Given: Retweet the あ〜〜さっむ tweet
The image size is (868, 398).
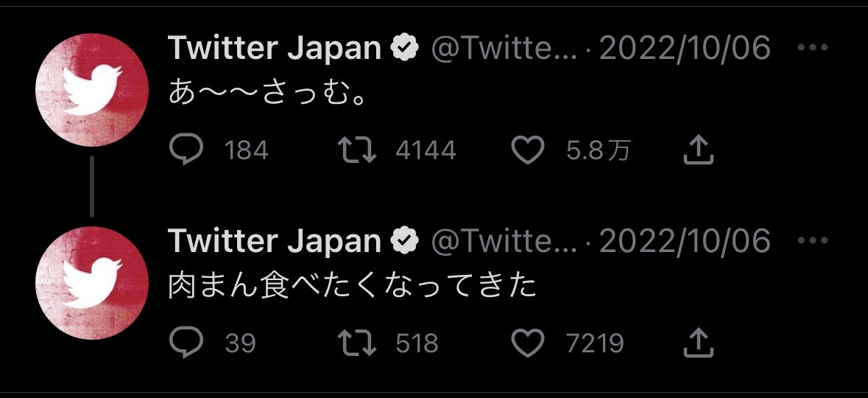Looking at the screenshot, I should click(357, 150).
